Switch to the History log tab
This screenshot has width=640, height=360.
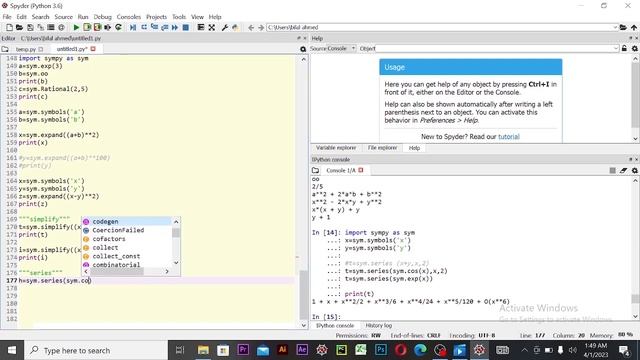click(378, 326)
